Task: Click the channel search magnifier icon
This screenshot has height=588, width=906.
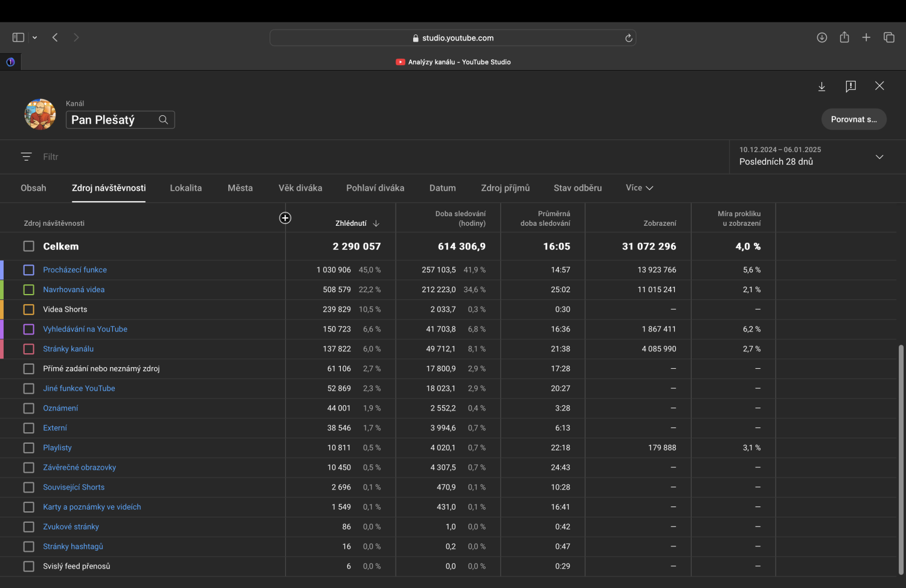Action: (163, 120)
